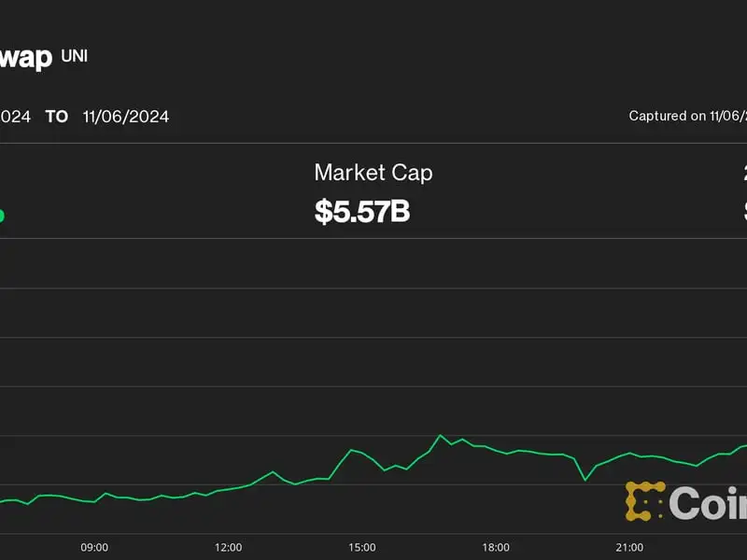
Task: Click the $5.57B market cap value
Action: [362, 211]
